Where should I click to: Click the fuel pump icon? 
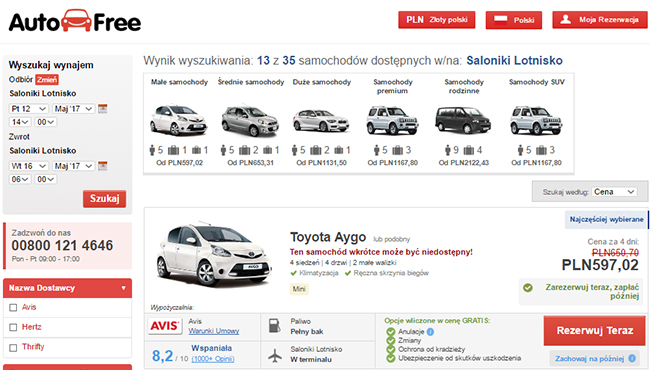coord(274,326)
